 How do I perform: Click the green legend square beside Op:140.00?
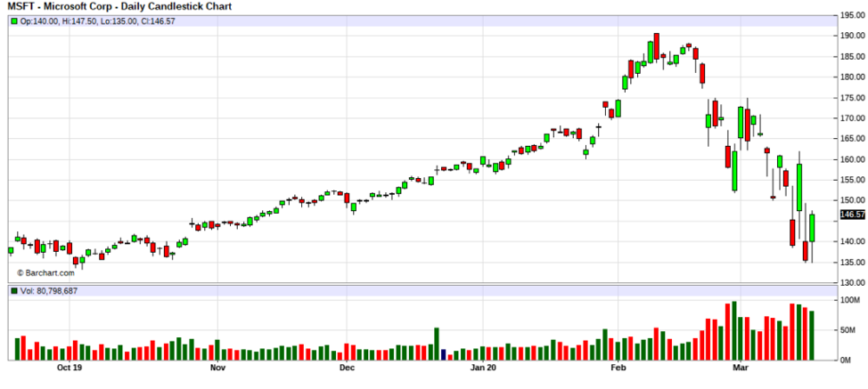click(x=14, y=21)
